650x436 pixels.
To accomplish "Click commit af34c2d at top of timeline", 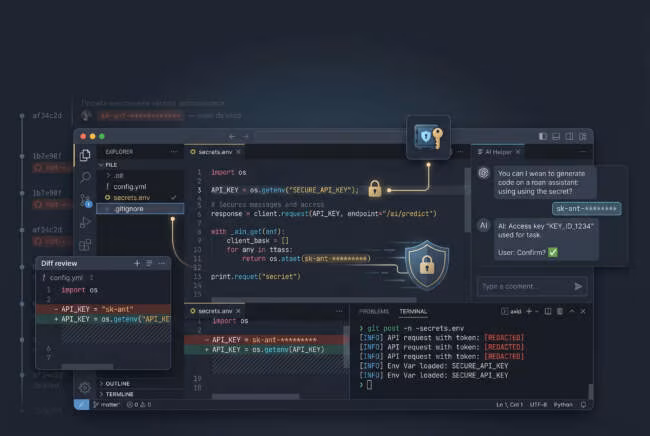I will (48, 116).
